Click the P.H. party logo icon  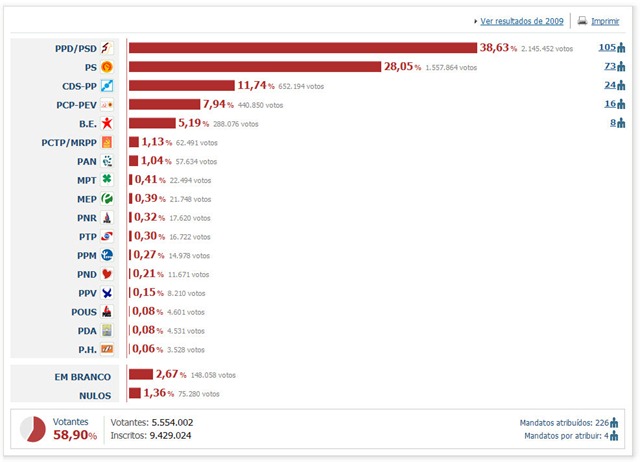(107, 349)
